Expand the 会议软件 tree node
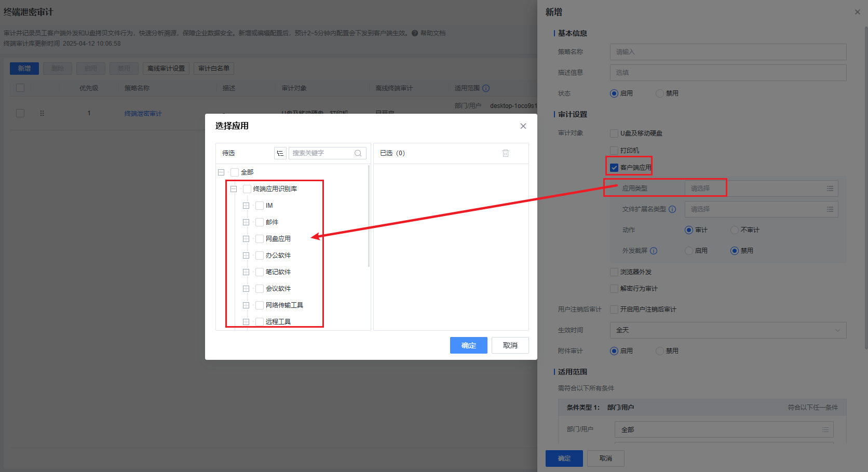This screenshot has height=472, width=868. pyautogui.click(x=246, y=289)
